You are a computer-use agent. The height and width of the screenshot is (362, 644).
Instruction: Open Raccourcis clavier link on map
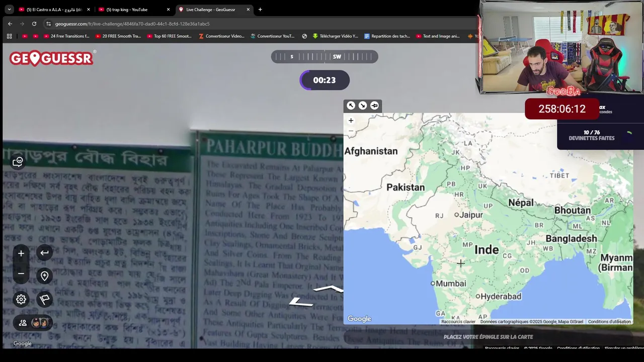point(458,322)
